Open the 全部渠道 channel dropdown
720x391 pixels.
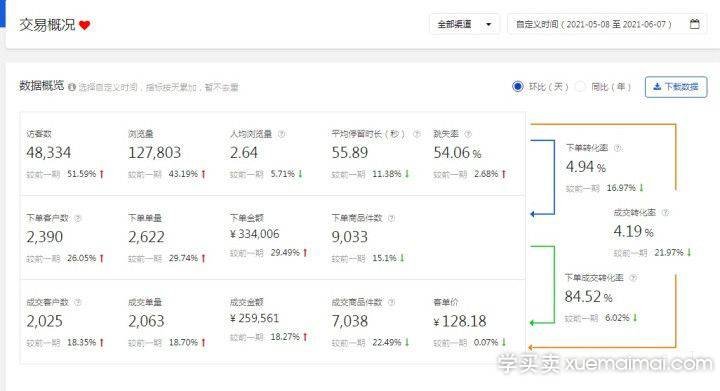click(x=464, y=24)
